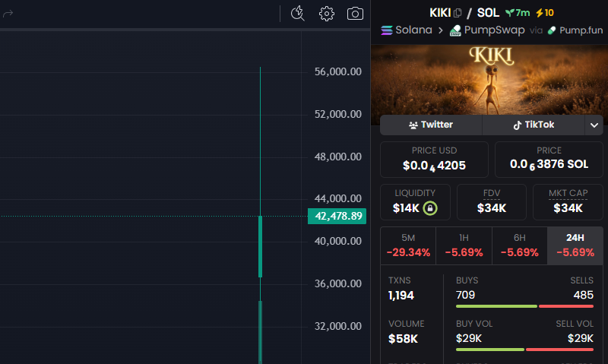This screenshot has width=608, height=364.
Task: Click the TXNS 1,194 value
Action: pos(401,296)
